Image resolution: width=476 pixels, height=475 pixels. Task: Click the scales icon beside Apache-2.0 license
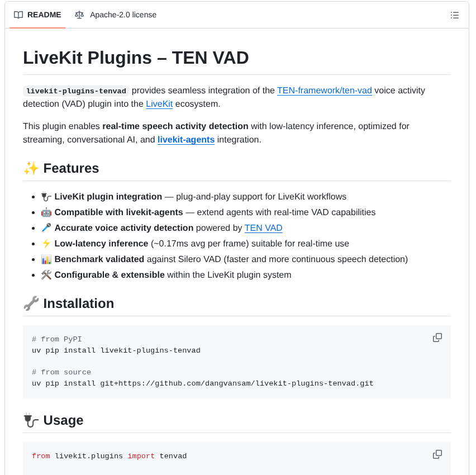(x=79, y=15)
